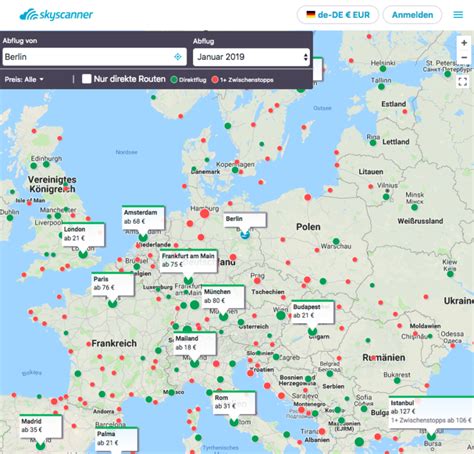Open the München ab 80 € price card

click(223, 297)
